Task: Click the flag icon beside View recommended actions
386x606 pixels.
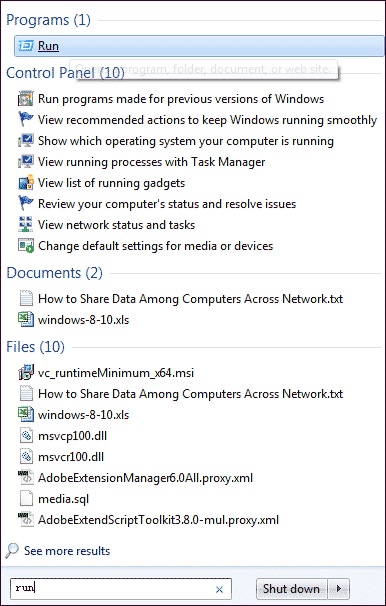Action: [26, 120]
